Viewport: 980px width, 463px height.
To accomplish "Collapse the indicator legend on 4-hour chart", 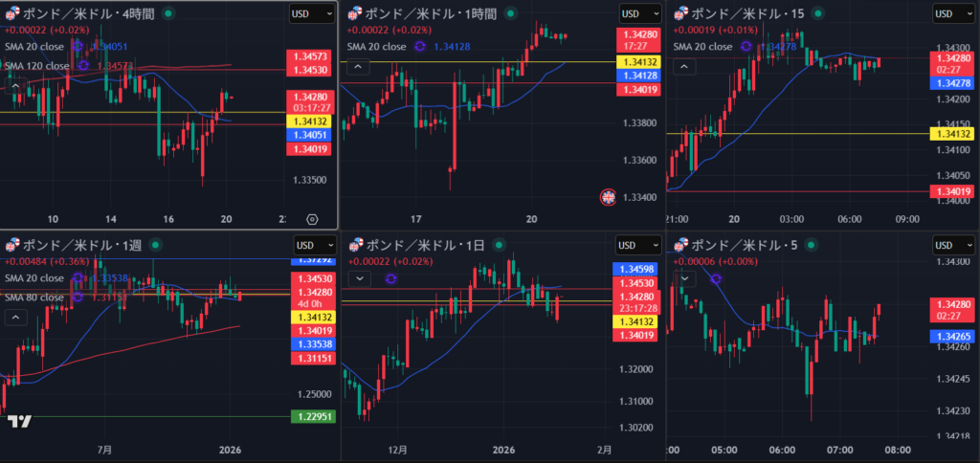I will (x=15, y=85).
